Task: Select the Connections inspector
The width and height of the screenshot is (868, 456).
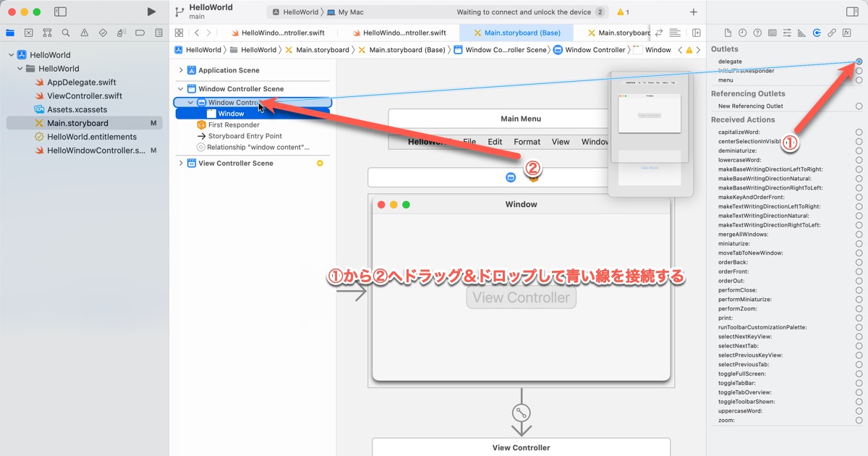Action: coord(817,33)
